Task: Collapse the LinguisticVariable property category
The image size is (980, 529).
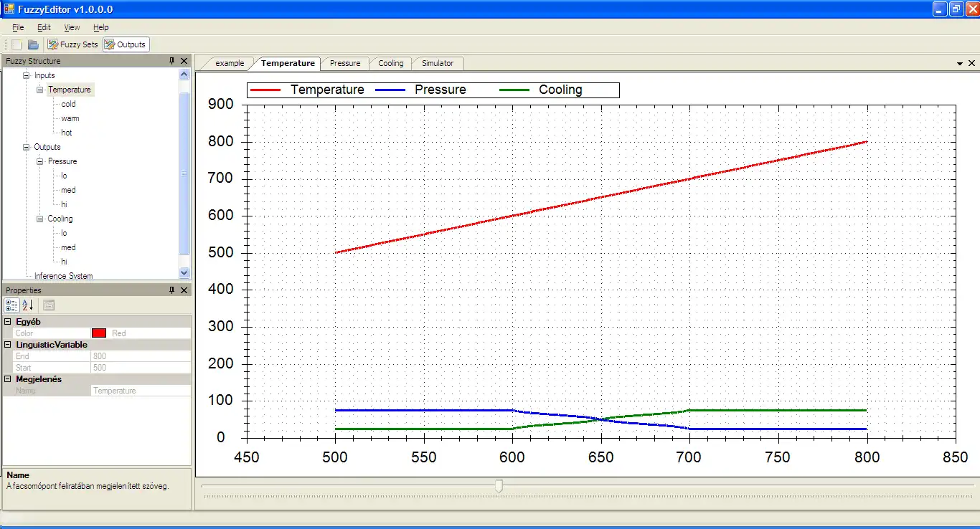Action: coord(8,345)
